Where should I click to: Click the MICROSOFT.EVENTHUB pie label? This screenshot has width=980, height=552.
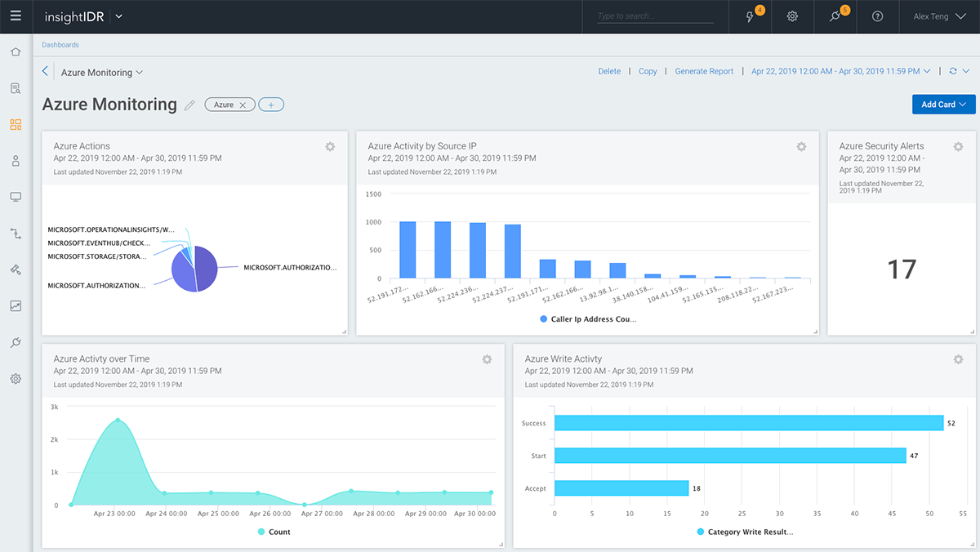(x=98, y=243)
